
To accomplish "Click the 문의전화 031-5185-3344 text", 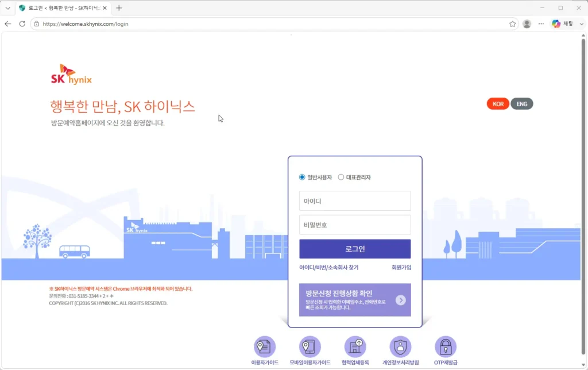I will pyautogui.click(x=82, y=296).
